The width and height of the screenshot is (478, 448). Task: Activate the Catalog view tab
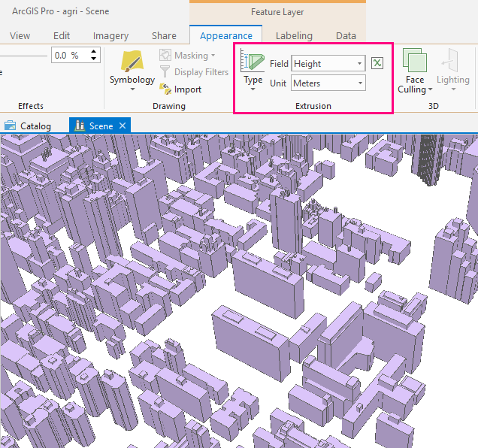tap(28, 126)
